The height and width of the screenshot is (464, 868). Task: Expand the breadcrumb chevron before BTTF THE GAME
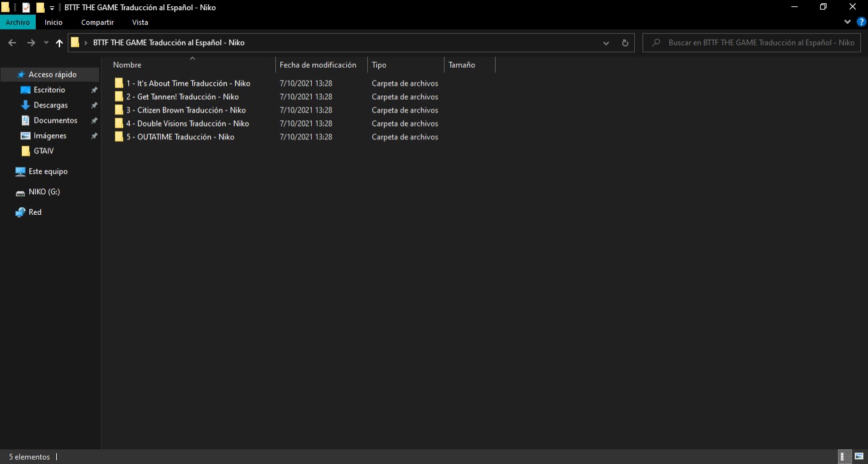click(86, 43)
